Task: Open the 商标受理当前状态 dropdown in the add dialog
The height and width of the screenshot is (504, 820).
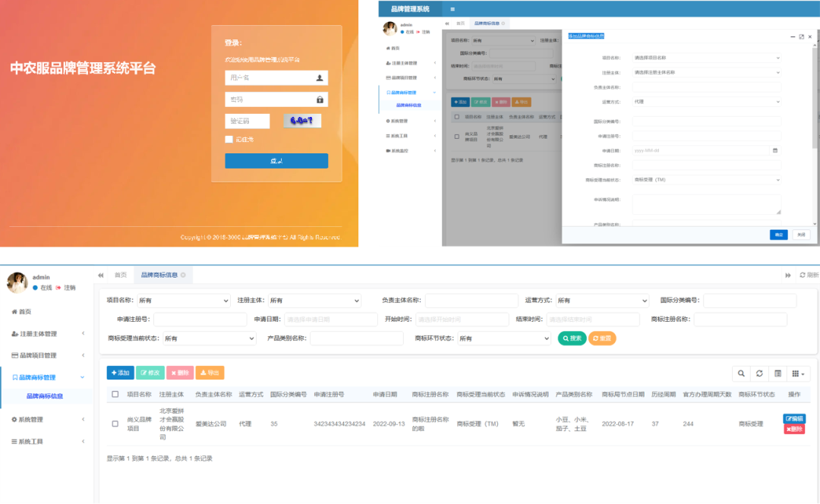Action: (x=707, y=179)
